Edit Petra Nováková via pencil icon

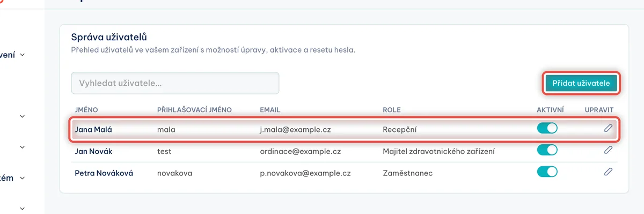pyautogui.click(x=608, y=172)
